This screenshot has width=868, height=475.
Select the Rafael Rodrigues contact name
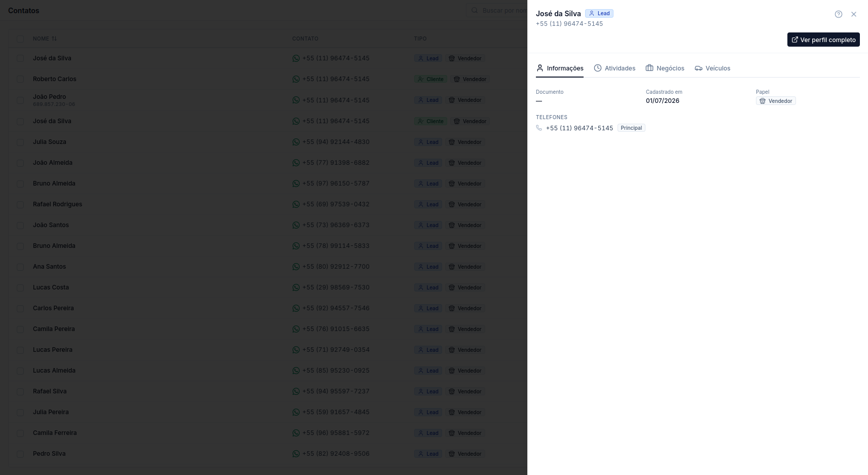coord(57,204)
